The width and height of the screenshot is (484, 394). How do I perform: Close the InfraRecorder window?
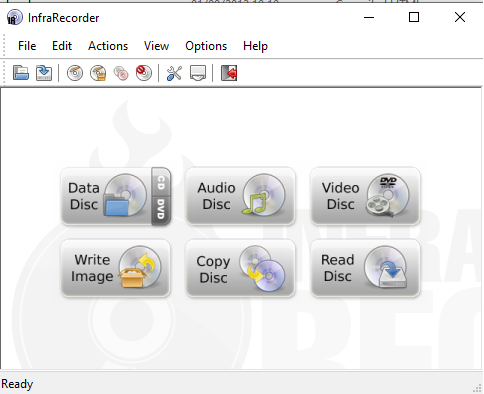tap(460, 17)
